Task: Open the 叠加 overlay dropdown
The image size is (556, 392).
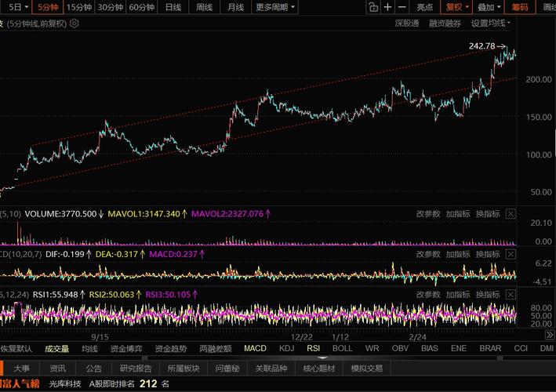Action: [x=487, y=7]
